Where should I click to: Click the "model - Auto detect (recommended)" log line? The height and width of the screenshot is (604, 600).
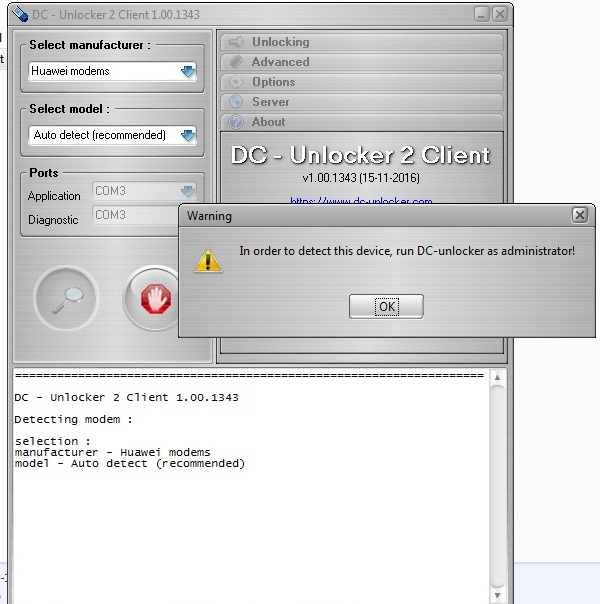point(130,463)
